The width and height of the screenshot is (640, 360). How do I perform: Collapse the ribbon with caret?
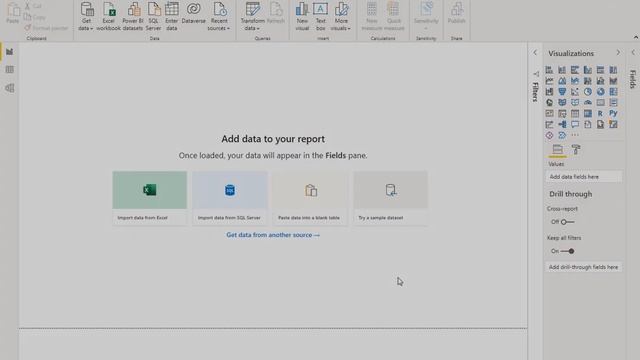point(636,37)
